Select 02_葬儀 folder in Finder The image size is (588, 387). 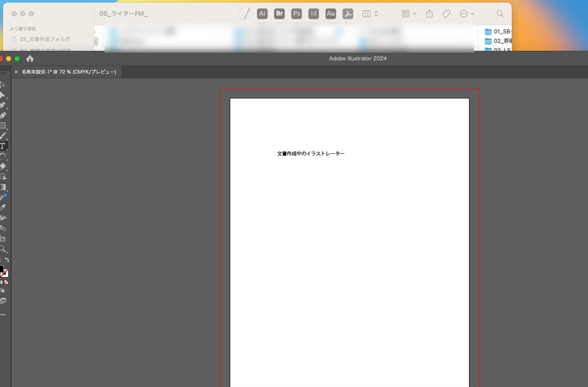coord(498,41)
